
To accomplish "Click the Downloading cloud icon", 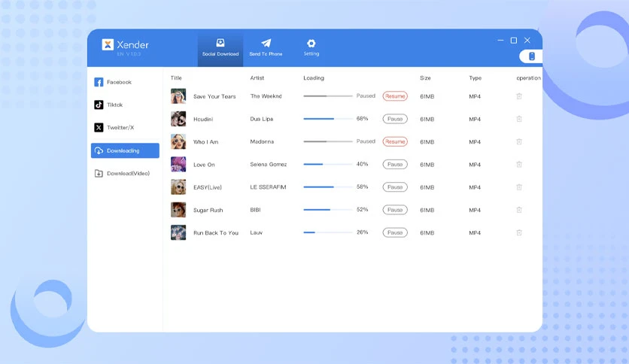I will (x=99, y=150).
